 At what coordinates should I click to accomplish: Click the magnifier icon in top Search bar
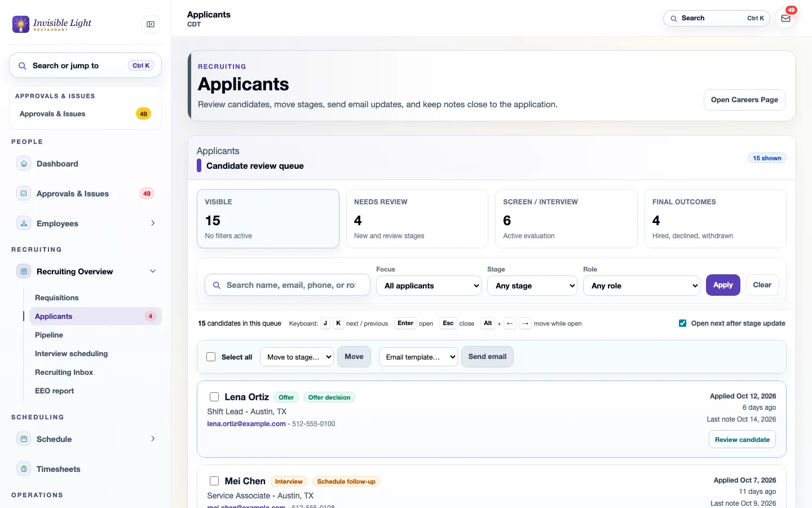coord(674,19)
